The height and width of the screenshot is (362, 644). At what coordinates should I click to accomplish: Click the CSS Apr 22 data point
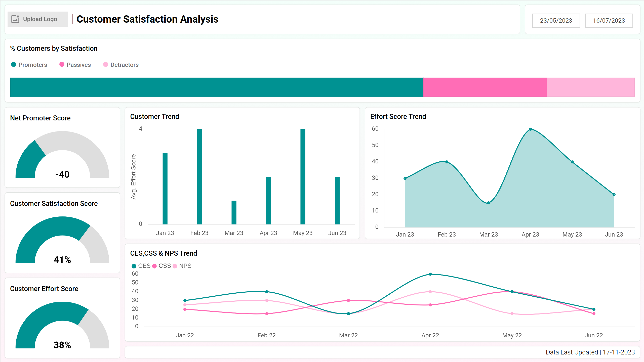430,305
